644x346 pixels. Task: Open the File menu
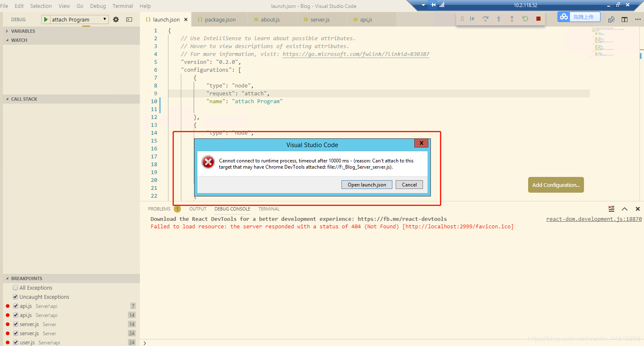pyautogui.click(x=4, y=6)
